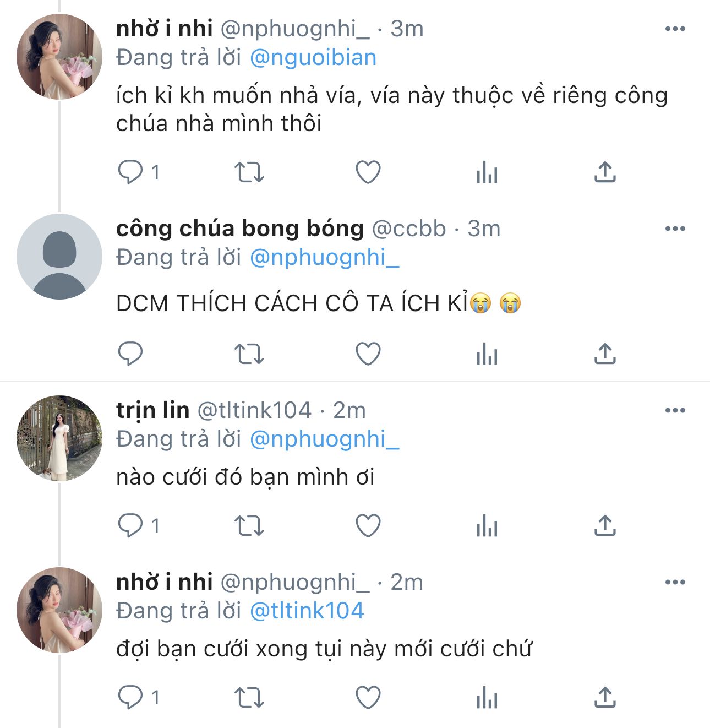
Task: Retweet nhờ i nhi's last tweet
Action: pyautogui.click(x=249, y=698)
